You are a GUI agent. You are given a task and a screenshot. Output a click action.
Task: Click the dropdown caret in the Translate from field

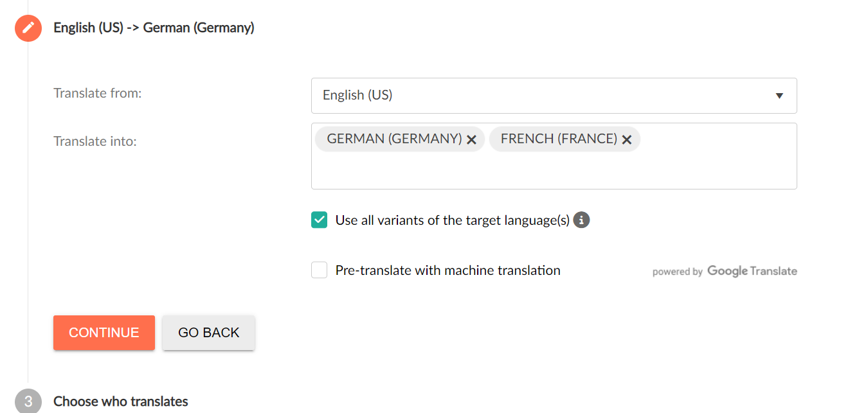click(x=779, y=95)
